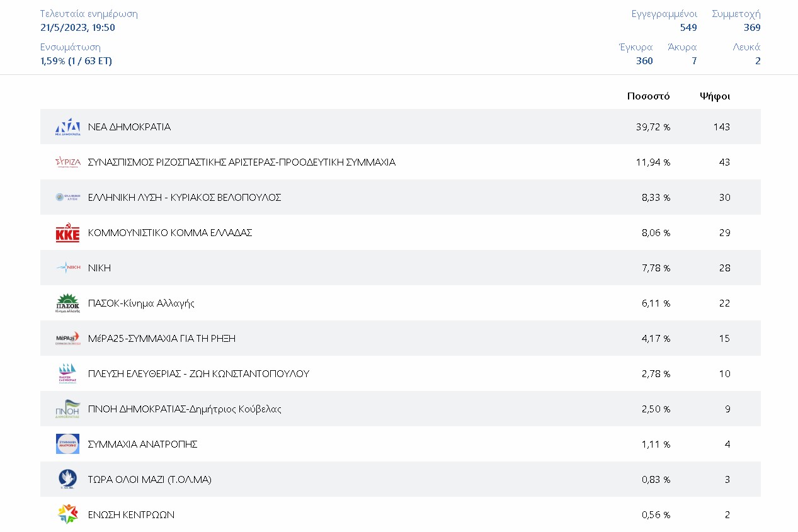Click the Ένωση Κεντρώων colorful star logo
The image size is (798, 532).
(67, 514)
